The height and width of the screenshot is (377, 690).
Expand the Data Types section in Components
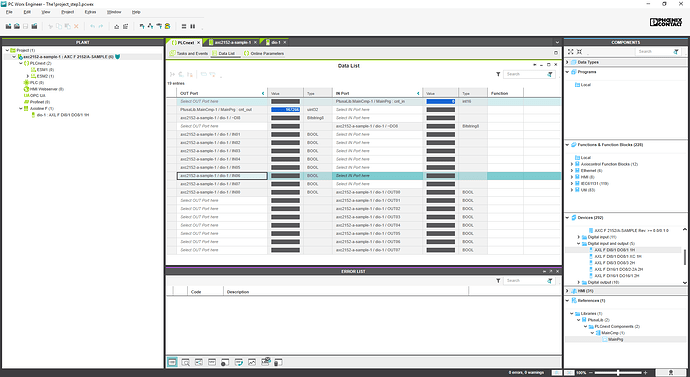point(567,62)
